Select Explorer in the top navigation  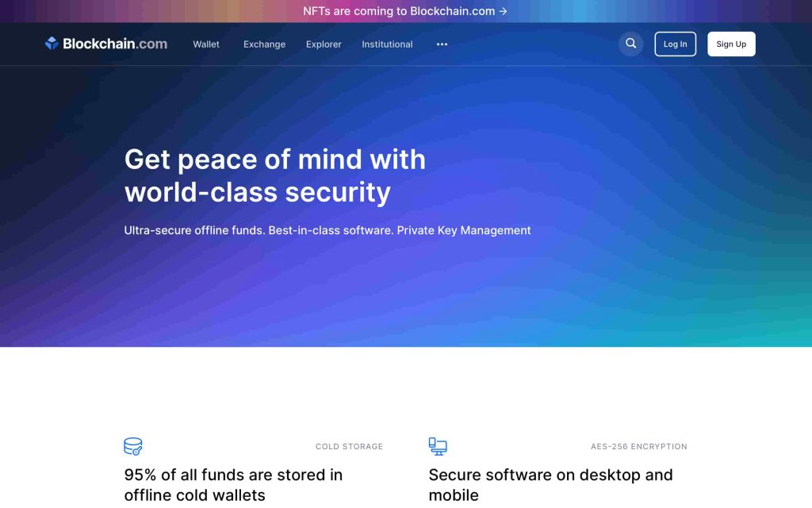323,44
